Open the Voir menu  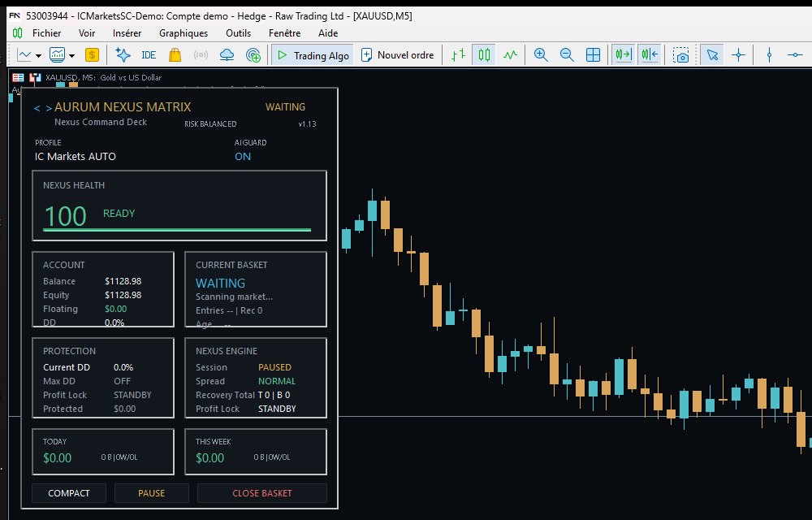pos(87,33)
